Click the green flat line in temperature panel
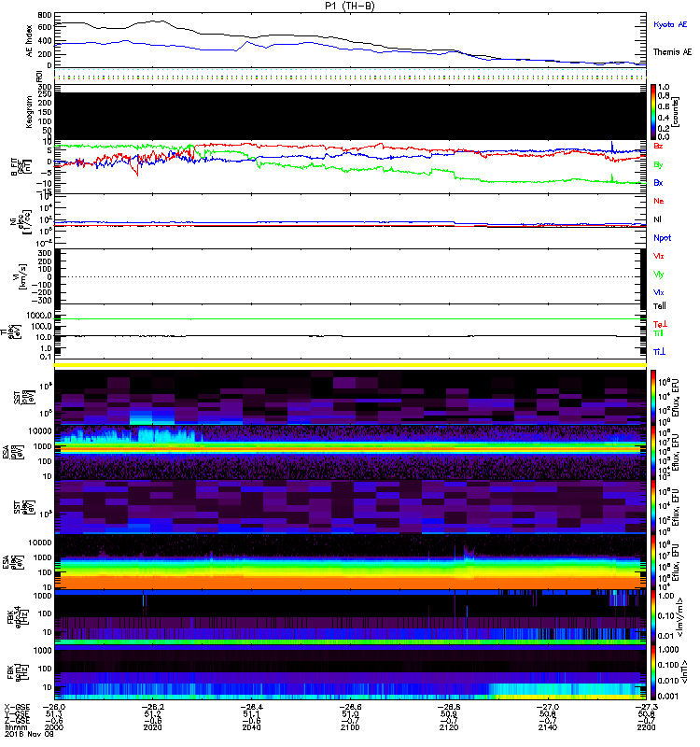 (x=350, y=319)
